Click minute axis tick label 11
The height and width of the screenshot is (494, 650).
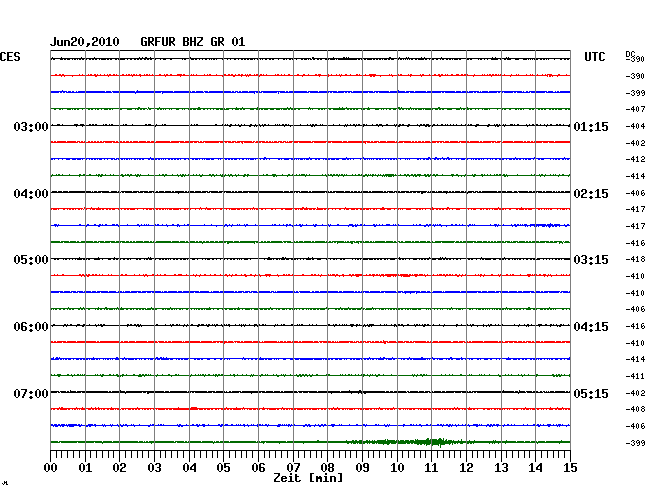[x=431, y=468]
